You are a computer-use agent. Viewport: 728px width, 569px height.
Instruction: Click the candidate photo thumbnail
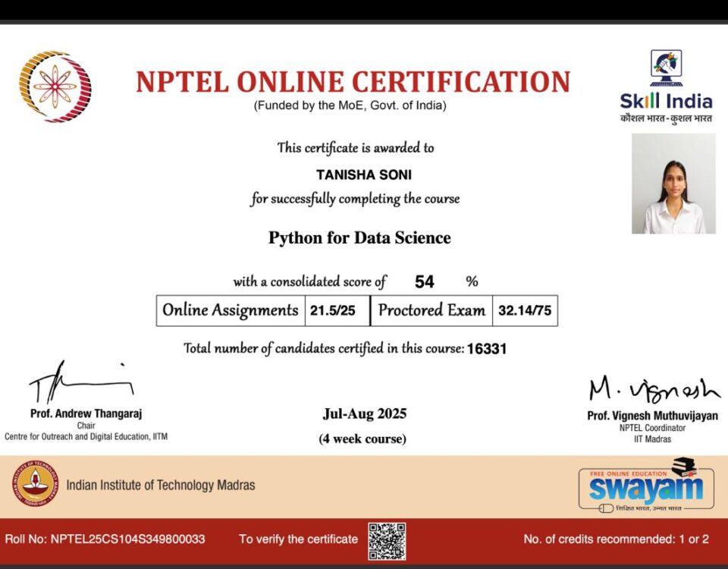click(673, 184)
